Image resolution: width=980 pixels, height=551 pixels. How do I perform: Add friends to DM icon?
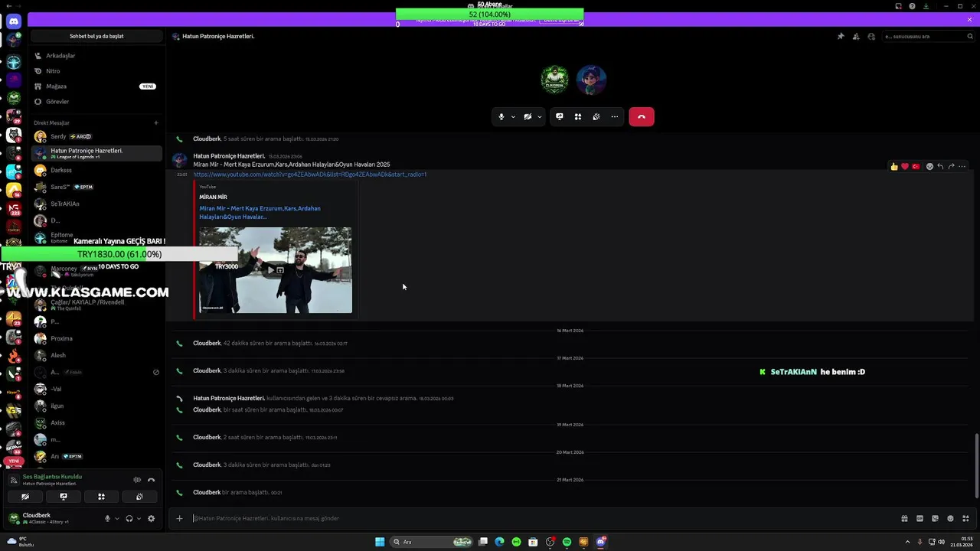(856, 36)
